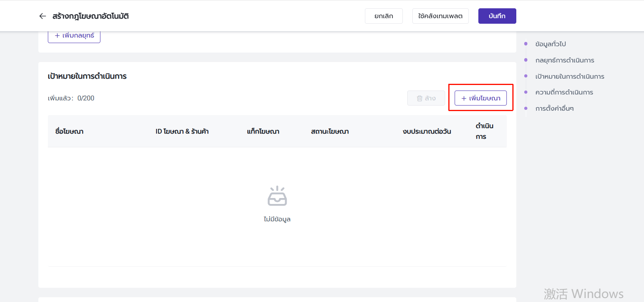Click the back arrow beside the page title
The height and width of the screenshot is (302, 644).
click(x=43, y=16)
